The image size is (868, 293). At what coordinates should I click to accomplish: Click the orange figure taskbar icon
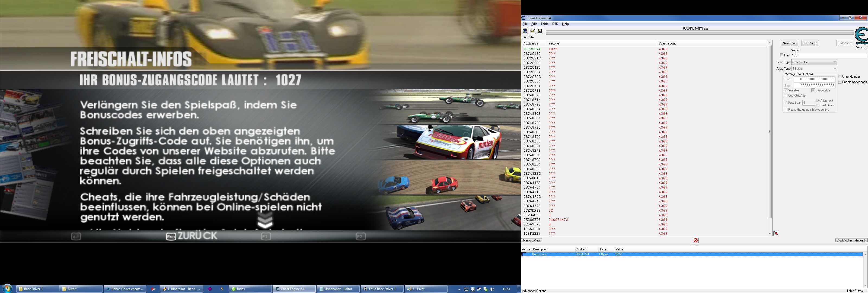coord(222,289)
